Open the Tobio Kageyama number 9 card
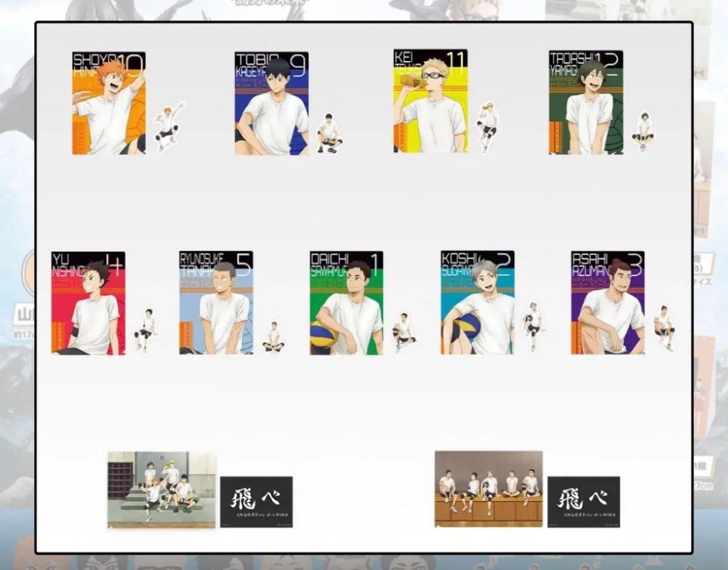The width and height of the screenshot is (728, 570). 272,103
